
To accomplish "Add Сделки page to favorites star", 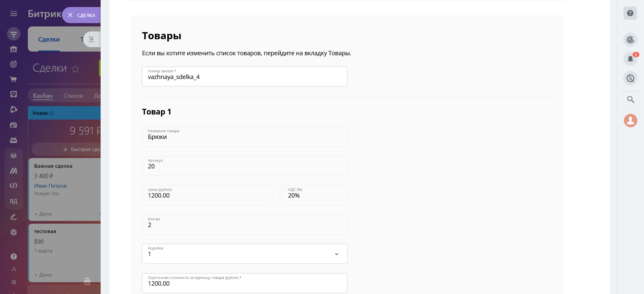I will point(75,69).
